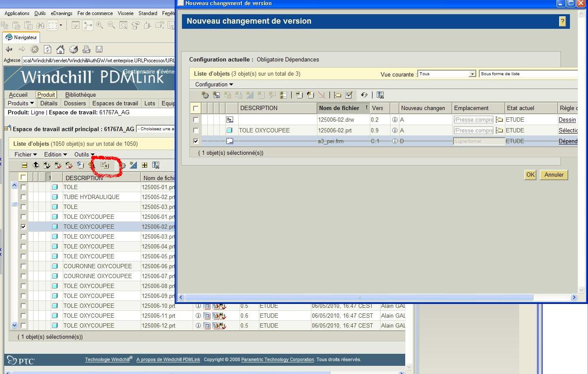Check the box for 125006-02.drw in the dialog
This screenshot has width=588, height=374.
(196, 120)
